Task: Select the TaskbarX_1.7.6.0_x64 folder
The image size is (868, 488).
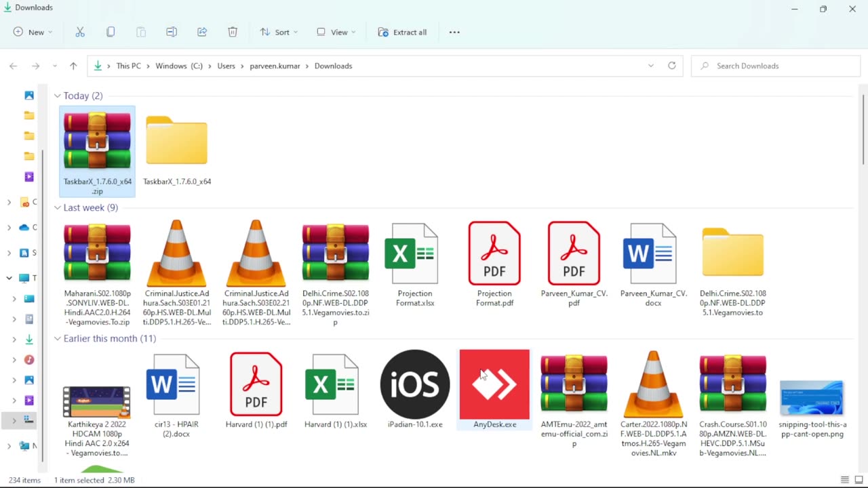Action: click(x=176, y=140)
